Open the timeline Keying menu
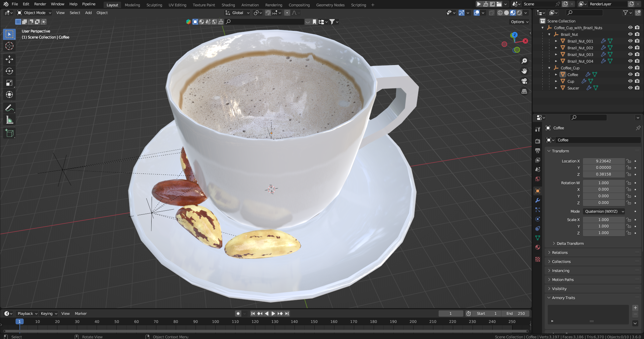The width and height of the screenshot is (644, 339). coord(49,314)
